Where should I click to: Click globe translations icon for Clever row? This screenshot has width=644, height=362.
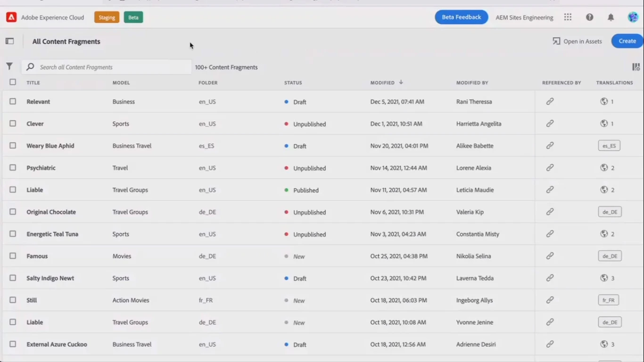pos(604,123)
